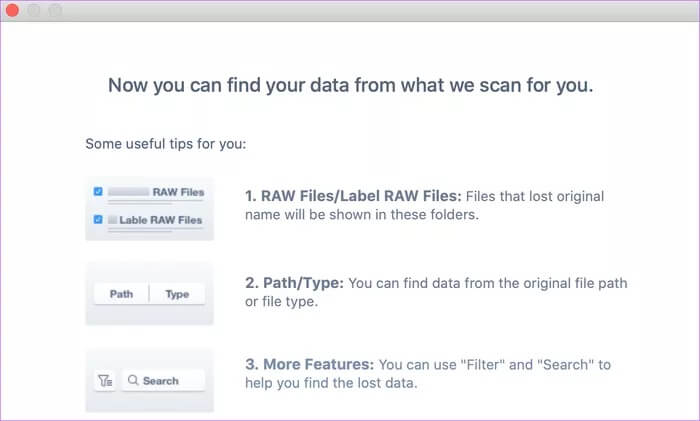Switch to the Path tab
This screenshot has height=421, width=700.
(121, 294)
